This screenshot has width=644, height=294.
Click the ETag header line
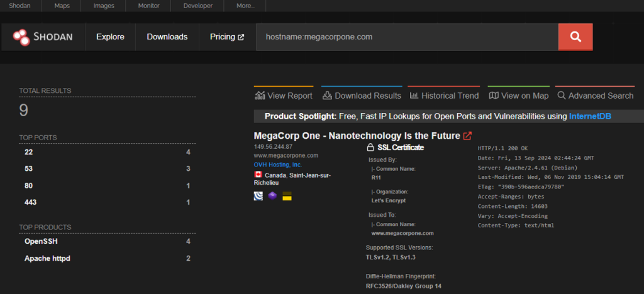click(x=521, y=187)
